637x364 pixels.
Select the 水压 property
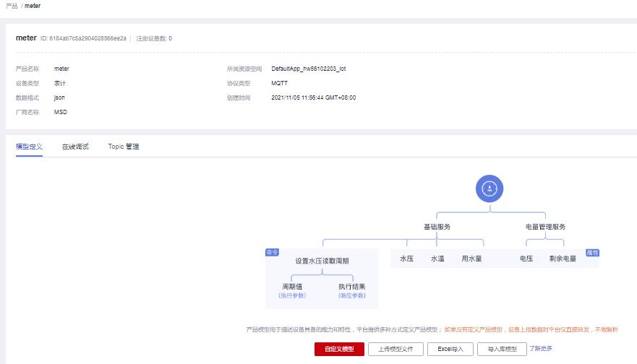click(406, 259)
